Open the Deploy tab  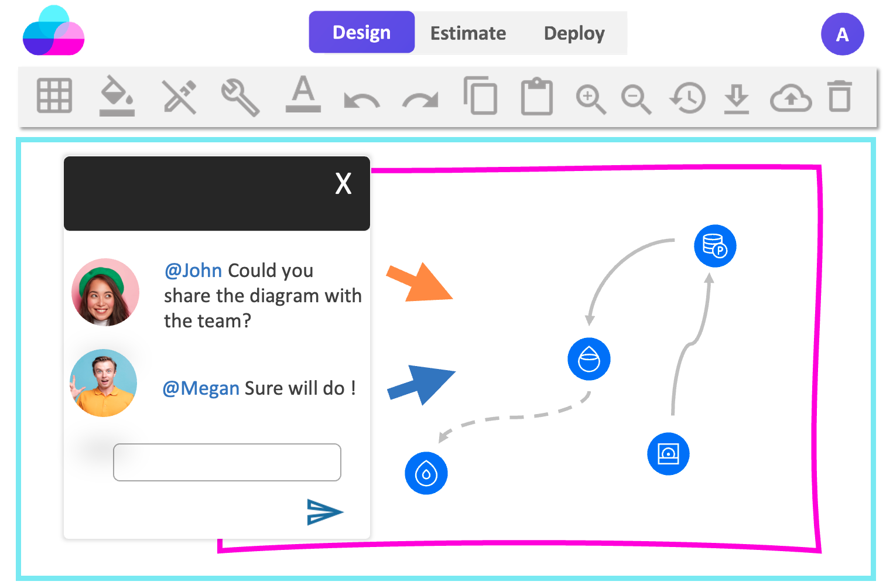[574, 33]
